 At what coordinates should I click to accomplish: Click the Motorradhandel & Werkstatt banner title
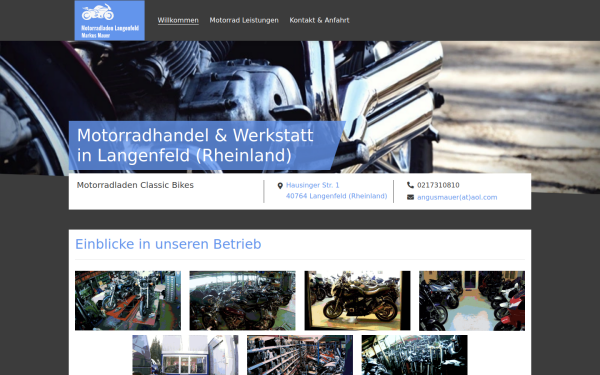(x=195, y=145)
